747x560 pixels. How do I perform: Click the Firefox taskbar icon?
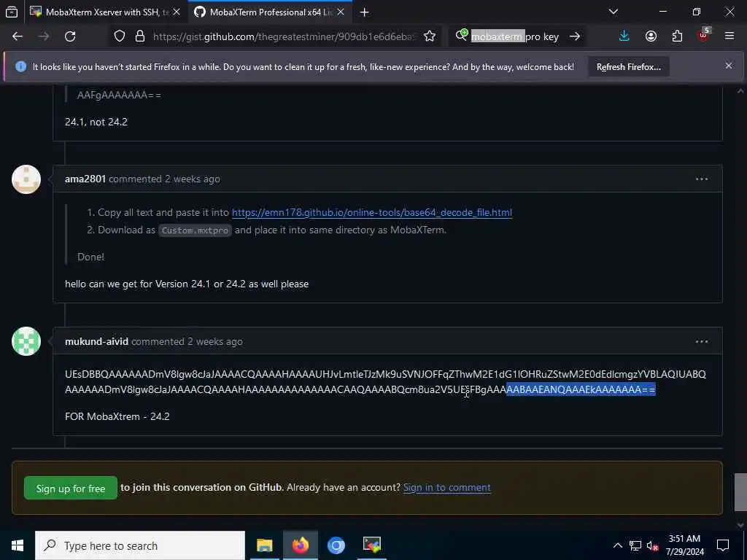[x=300, y=545]
